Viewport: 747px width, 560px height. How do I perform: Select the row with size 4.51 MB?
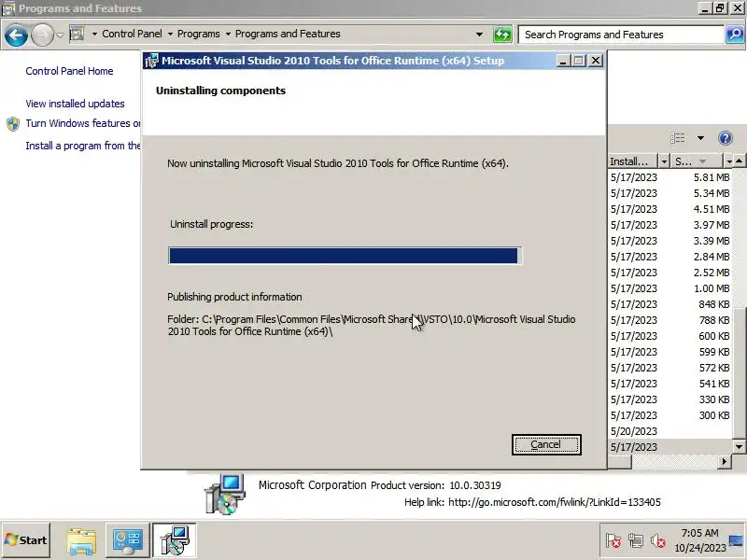coord(669,209)
